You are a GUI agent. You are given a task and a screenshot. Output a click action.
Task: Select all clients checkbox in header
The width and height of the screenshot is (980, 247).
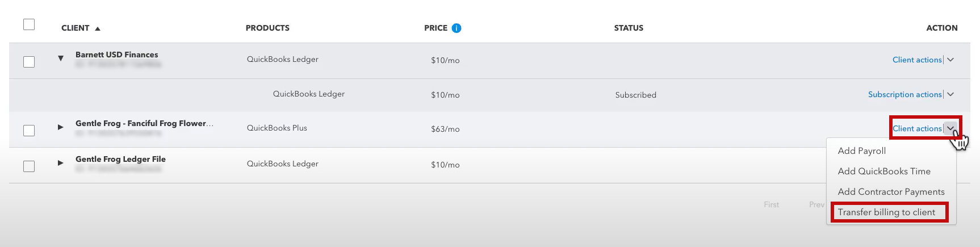[29, 24]
